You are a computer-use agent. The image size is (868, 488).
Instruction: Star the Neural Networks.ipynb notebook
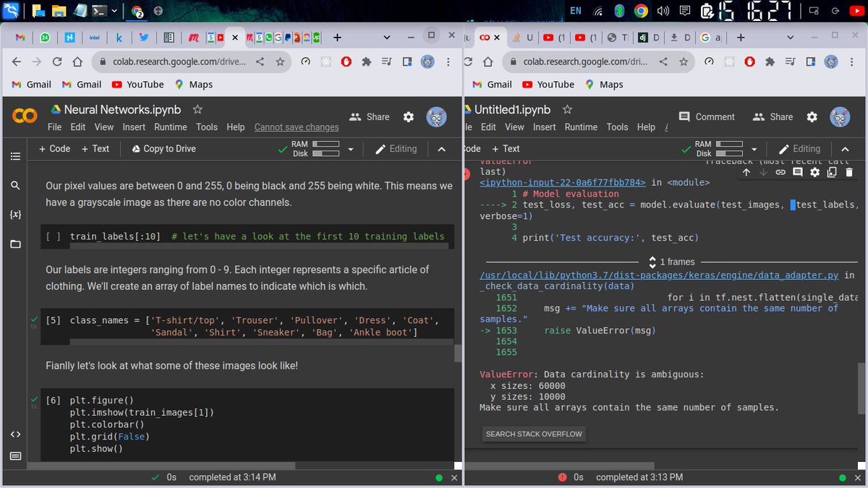click(x=197, y=110)
